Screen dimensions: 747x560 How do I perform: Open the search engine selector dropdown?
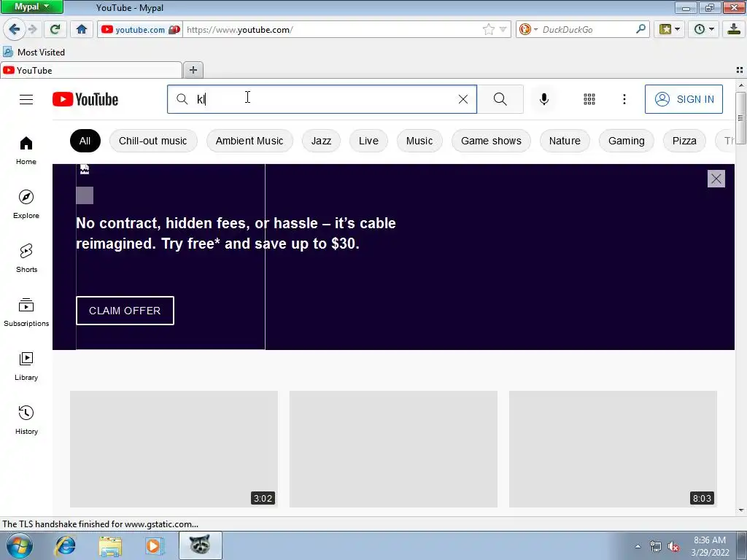527,29
